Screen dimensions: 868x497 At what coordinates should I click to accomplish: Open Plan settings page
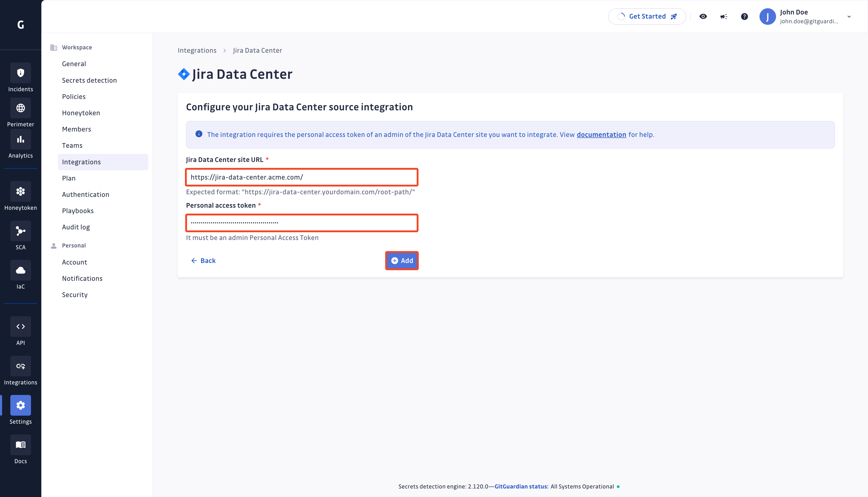point(69,178)
